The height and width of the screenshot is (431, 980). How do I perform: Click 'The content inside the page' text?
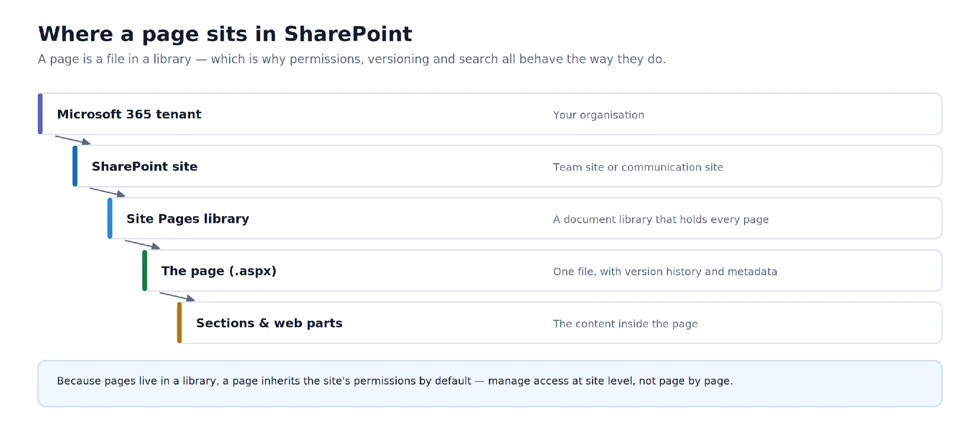625,324
